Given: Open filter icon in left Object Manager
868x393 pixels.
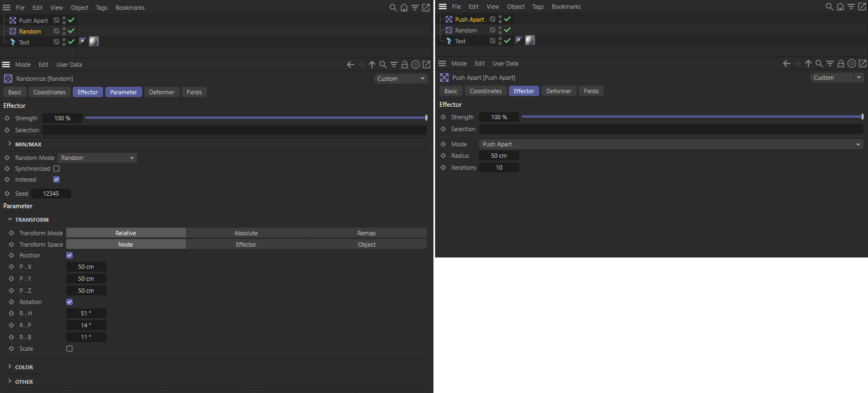Looking at the screenshot, I should click(x=415, y=8).
